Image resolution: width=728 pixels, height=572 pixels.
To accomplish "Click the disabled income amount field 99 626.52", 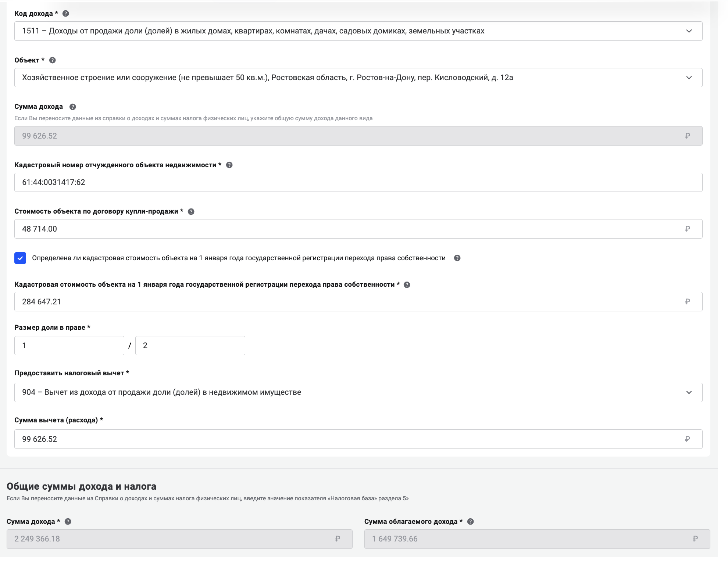I will (349, 136).
